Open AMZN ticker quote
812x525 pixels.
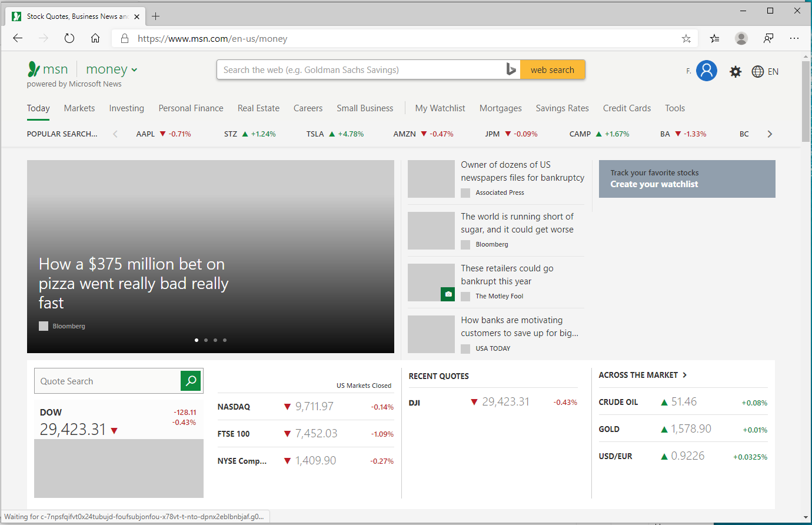pyautogui.click(x=423, y=134)
